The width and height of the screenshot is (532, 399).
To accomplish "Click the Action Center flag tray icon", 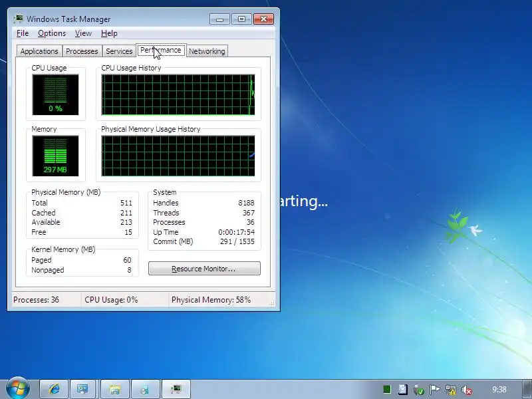I will coord(434,390).
